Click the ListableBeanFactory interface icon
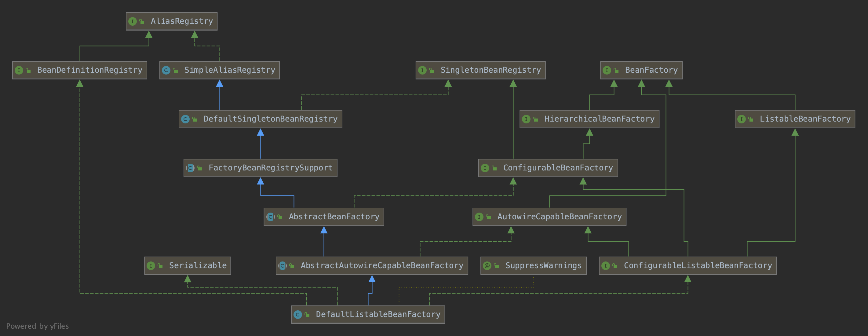Image resolution: width=868 pixels, height=336 pixels. pos(741,119)
